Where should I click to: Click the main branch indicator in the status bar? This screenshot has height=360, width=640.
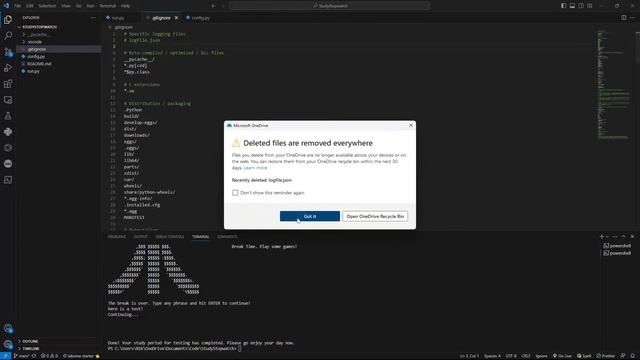tap(22, 356)
